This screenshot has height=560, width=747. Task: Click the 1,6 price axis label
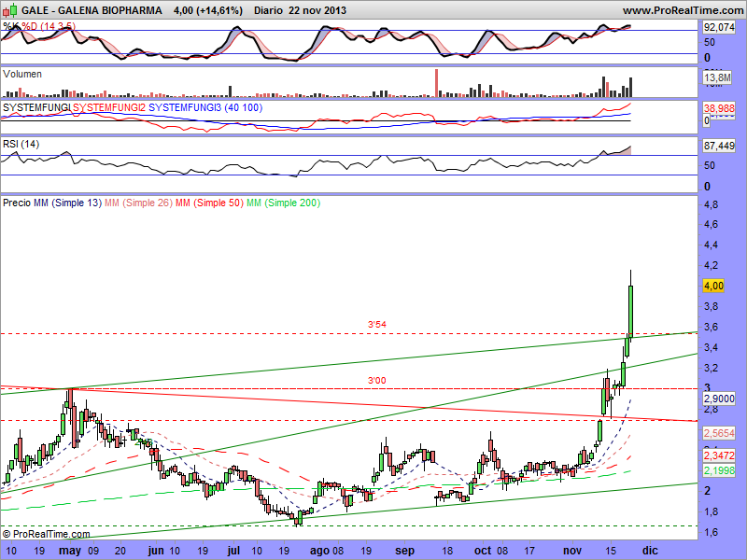[711, 532]
